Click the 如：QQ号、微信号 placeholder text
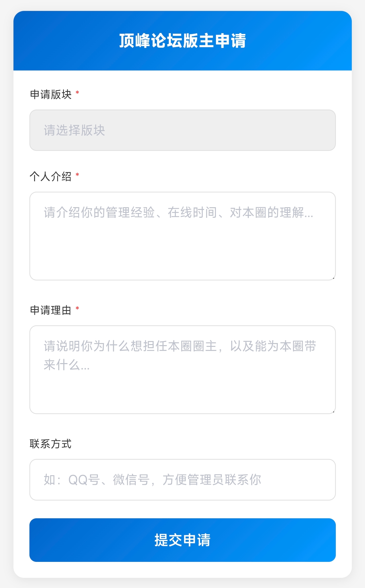The width and height of the screenshot is (365, 588). point(152,480)
